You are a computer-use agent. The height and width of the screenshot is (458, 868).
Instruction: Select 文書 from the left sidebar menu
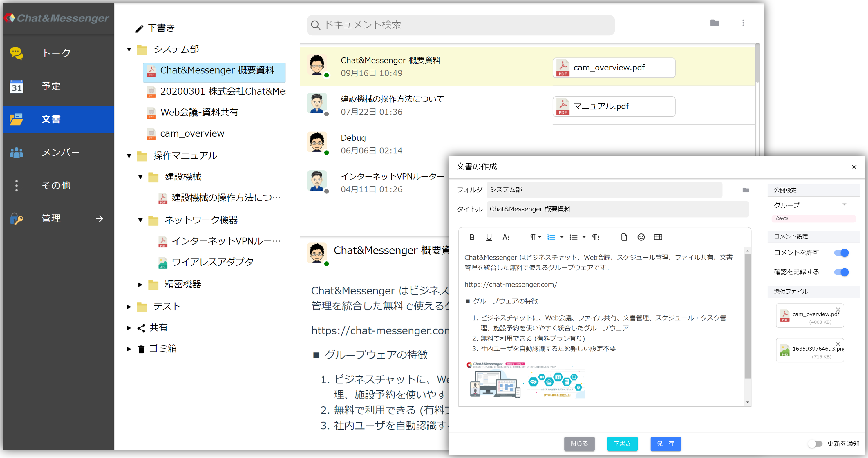coord(57,119)
